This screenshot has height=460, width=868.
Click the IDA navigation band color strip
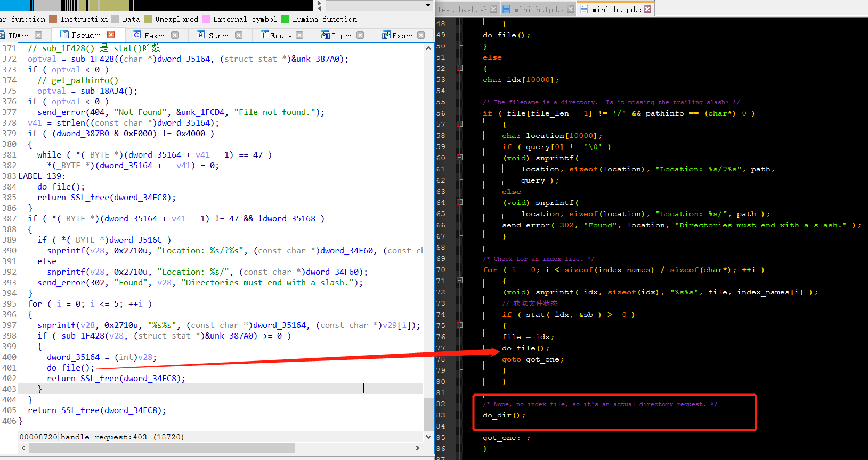tap(157, 6)
